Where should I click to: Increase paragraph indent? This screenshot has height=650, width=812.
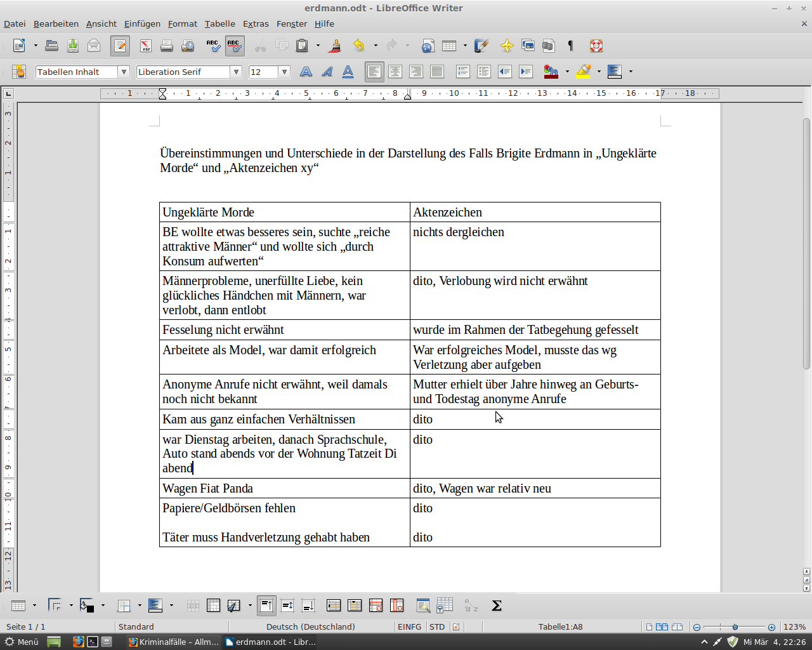pos(526,72)
